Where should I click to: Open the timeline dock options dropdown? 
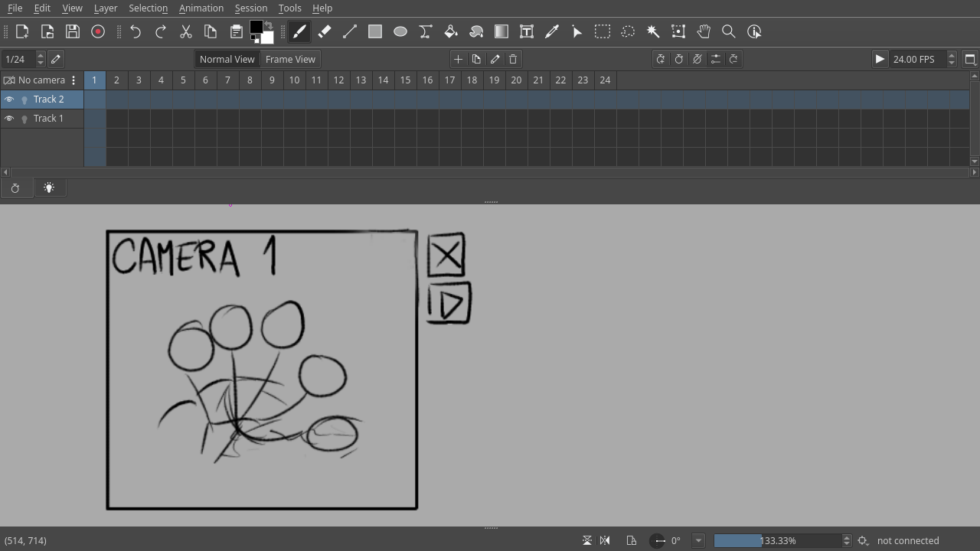coord(970,59)
